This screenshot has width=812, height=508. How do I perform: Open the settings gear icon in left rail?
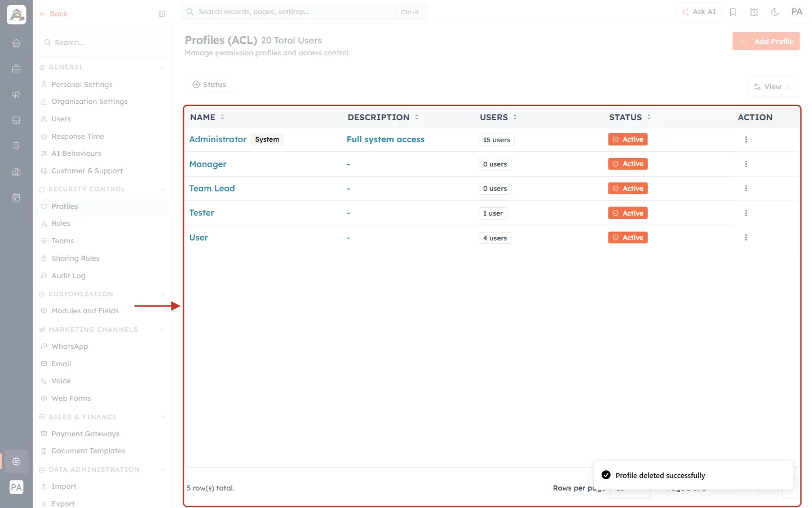pyautogui.click(x=16, y=461)
